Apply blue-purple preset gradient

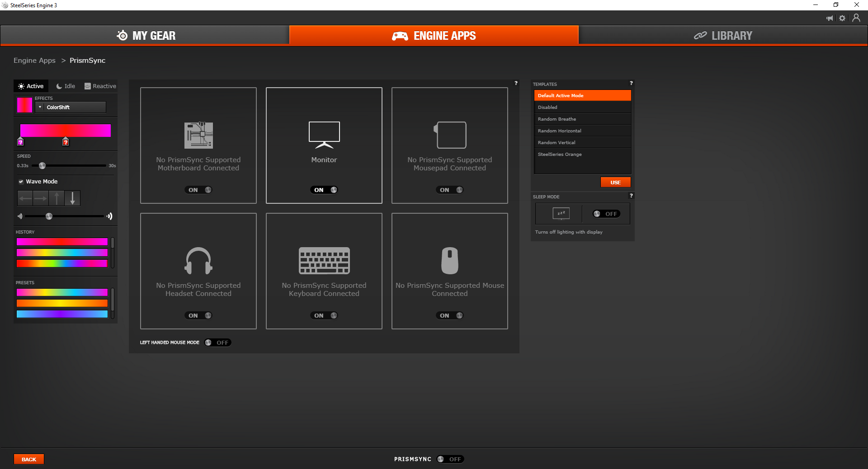pyautogui.click(x=62, y=314)
